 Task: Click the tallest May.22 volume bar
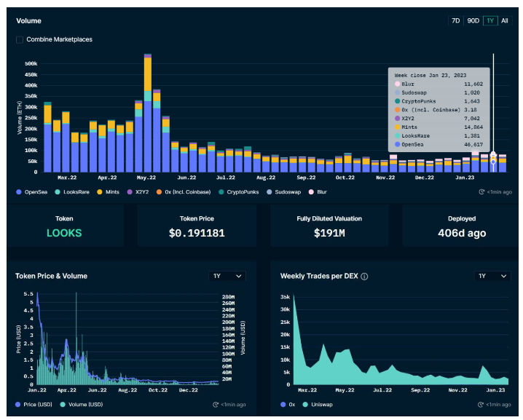148,113
